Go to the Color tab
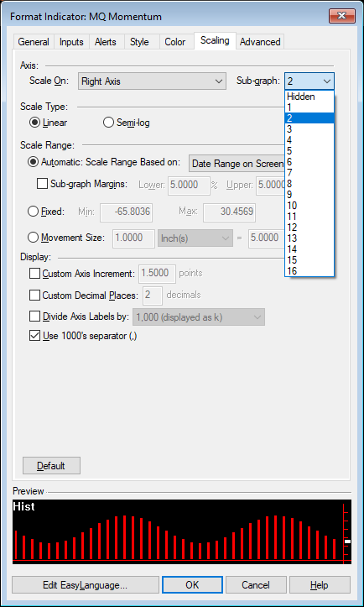The image size is (364, 607). pos(174,42)
